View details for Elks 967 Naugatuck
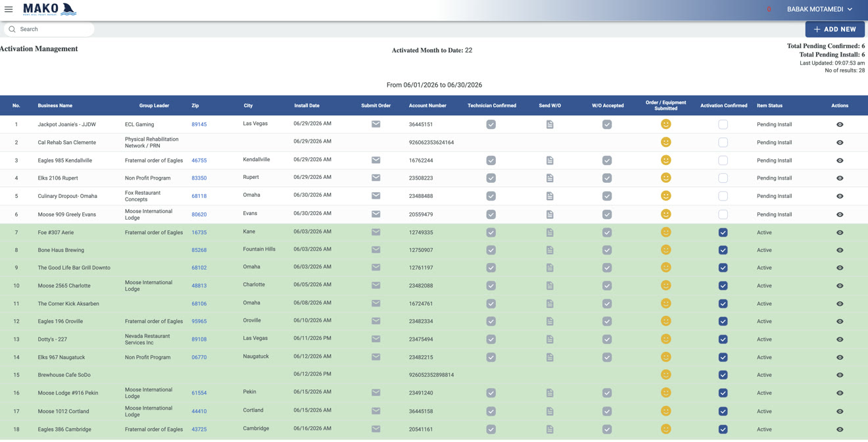The width and height of the screenshot is (868, 442). [840, 358]
